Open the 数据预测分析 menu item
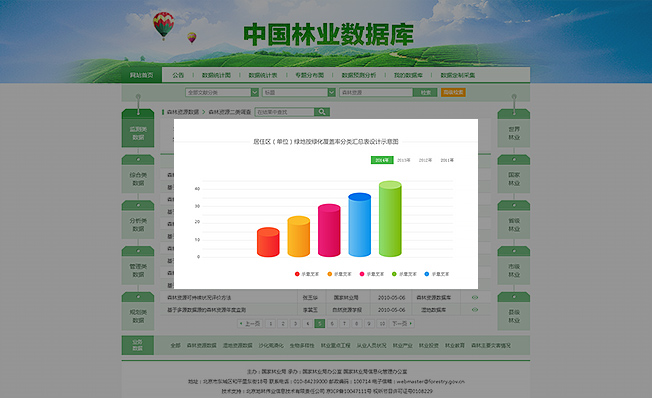 coord(358,75)
